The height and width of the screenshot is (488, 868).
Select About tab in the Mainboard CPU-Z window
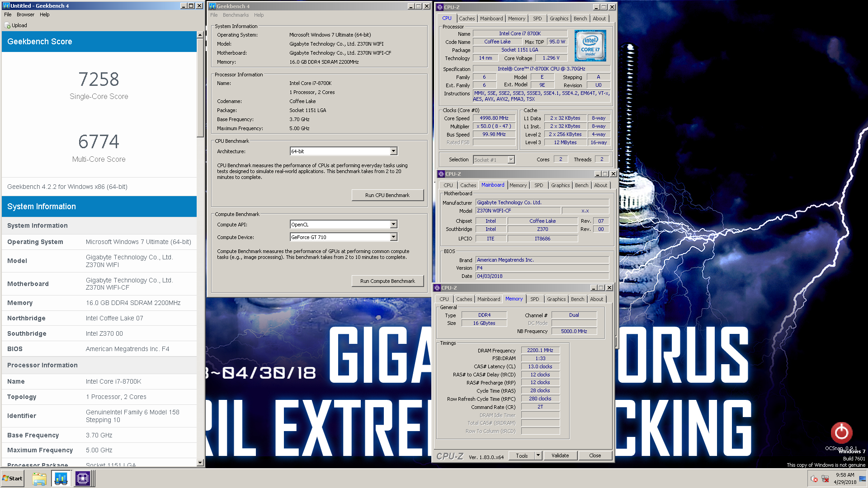600,185
